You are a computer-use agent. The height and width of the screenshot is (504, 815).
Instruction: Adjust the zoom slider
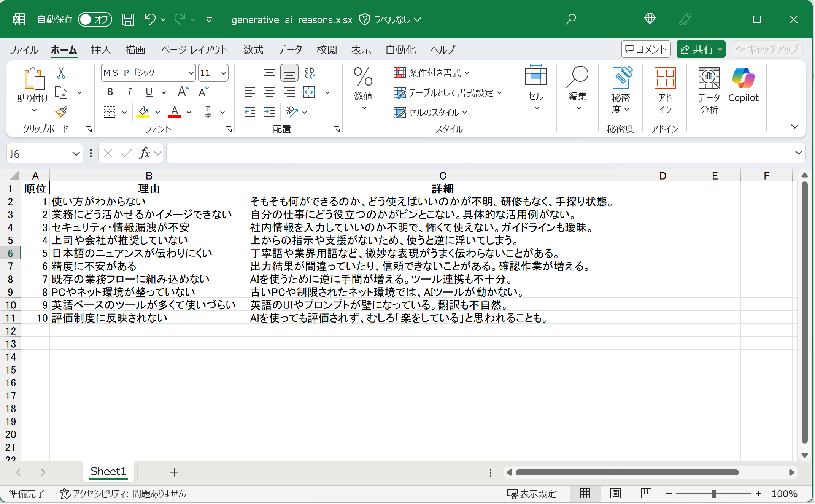714,493
